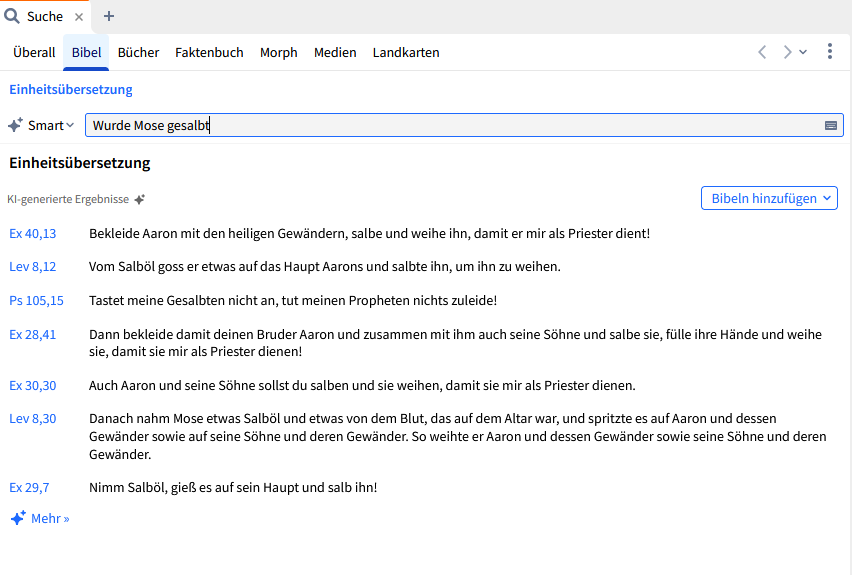
Task: Open the Ex 29,7 reference
Action: (x=29, y=488)
